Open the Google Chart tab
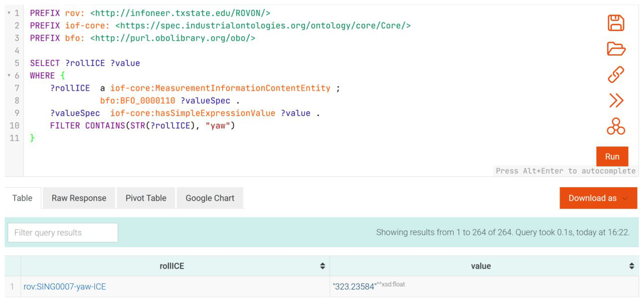This screenshot has height=302, width=644. (x=210, y=198)
